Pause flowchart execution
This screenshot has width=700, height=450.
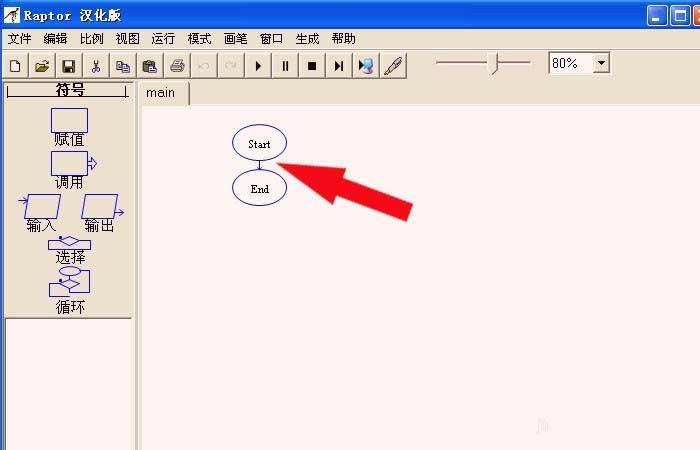(285, 66)
